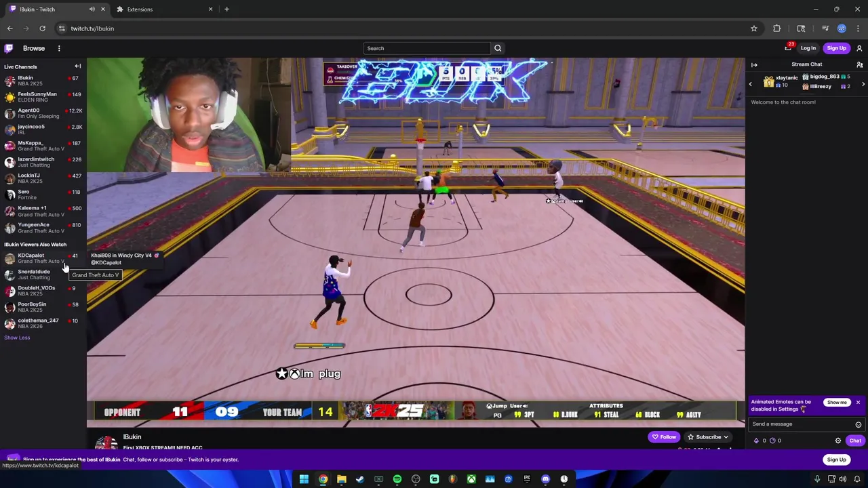868x488 pixels.
Task: Click the user profile icon in top bar
Action: 859,48
